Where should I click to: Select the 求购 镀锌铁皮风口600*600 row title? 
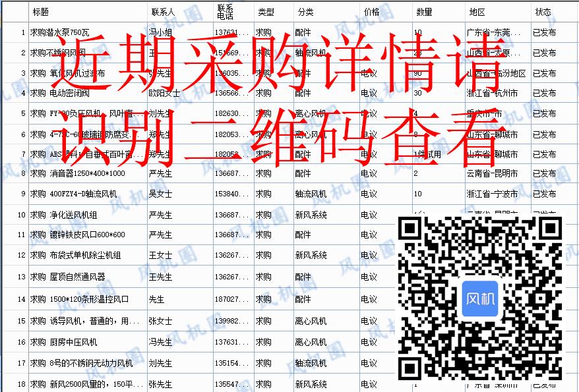click(77, 235)
